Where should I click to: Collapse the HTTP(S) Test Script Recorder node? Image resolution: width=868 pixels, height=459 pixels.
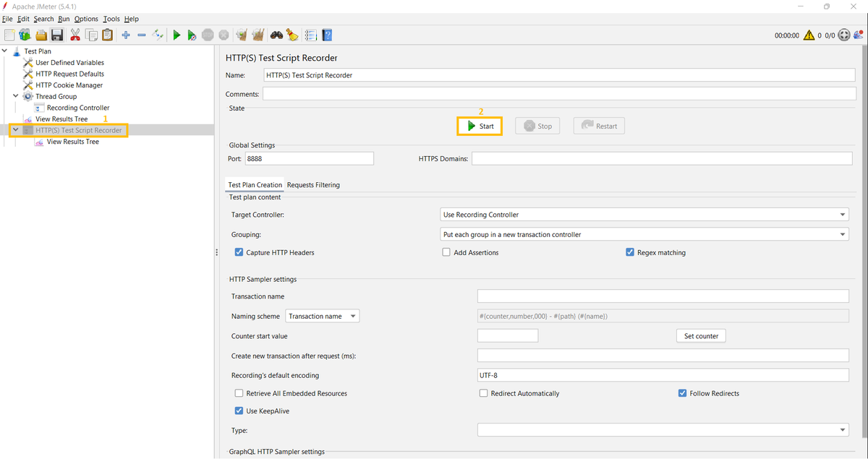click(x=16, y=130)
